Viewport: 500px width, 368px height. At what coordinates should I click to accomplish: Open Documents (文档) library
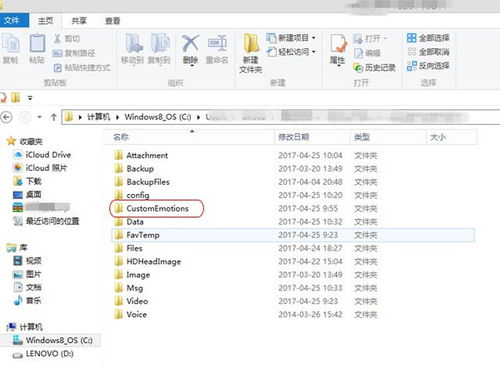pyautogui.click(x=27, y=287)
